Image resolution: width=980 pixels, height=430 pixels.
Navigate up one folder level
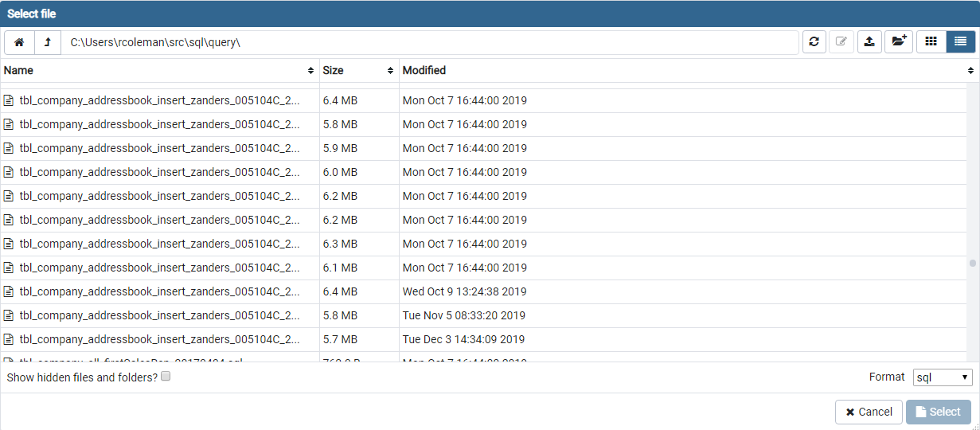(48, 42)
